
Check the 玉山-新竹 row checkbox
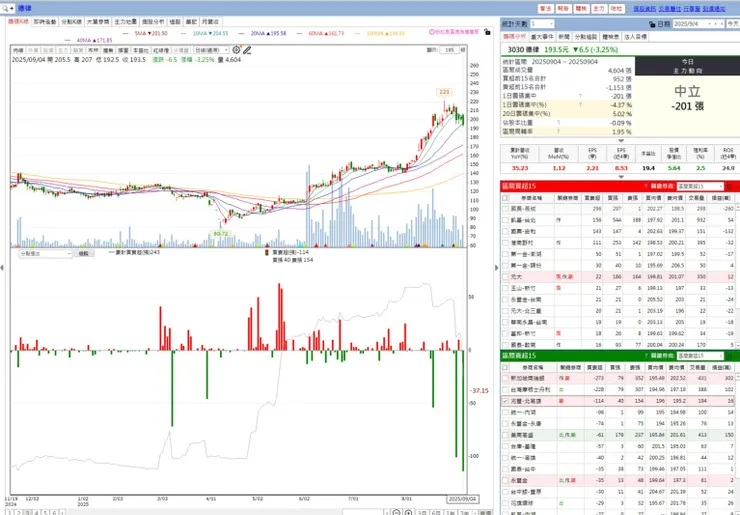[505, 288]
